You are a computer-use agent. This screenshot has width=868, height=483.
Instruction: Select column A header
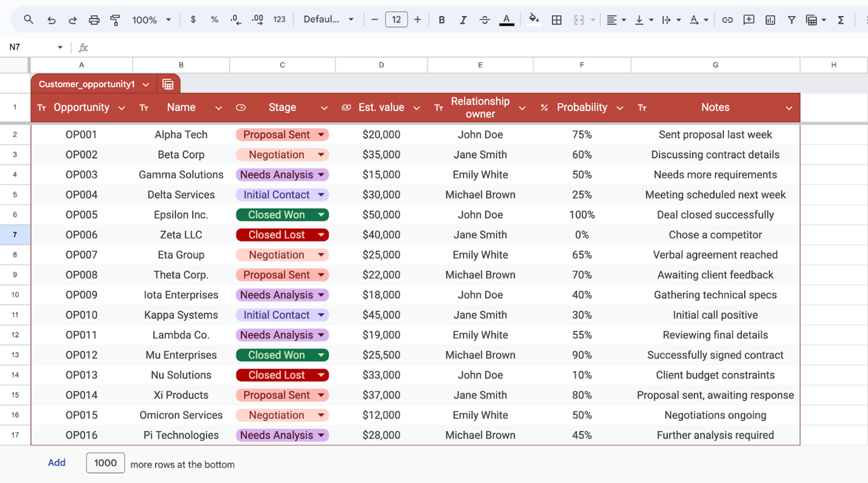pos(81,65)
